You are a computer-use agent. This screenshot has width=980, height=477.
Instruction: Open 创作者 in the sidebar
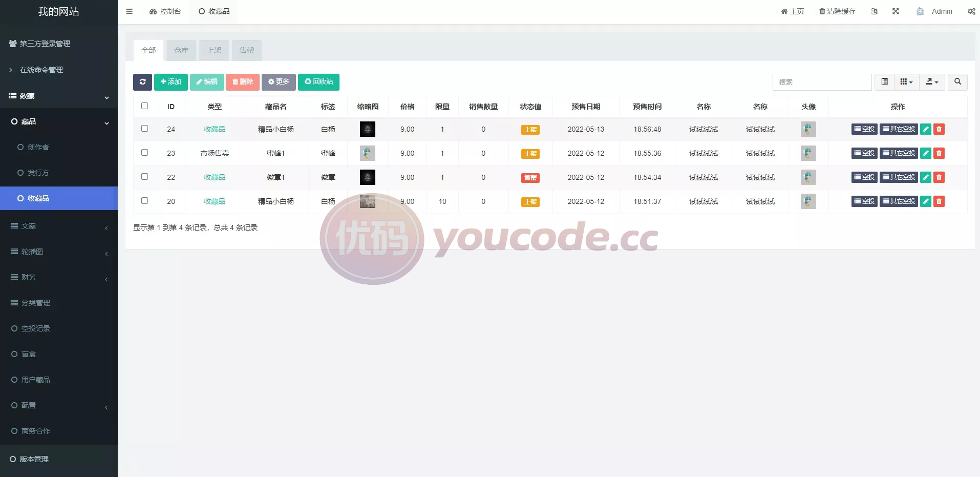59,147
